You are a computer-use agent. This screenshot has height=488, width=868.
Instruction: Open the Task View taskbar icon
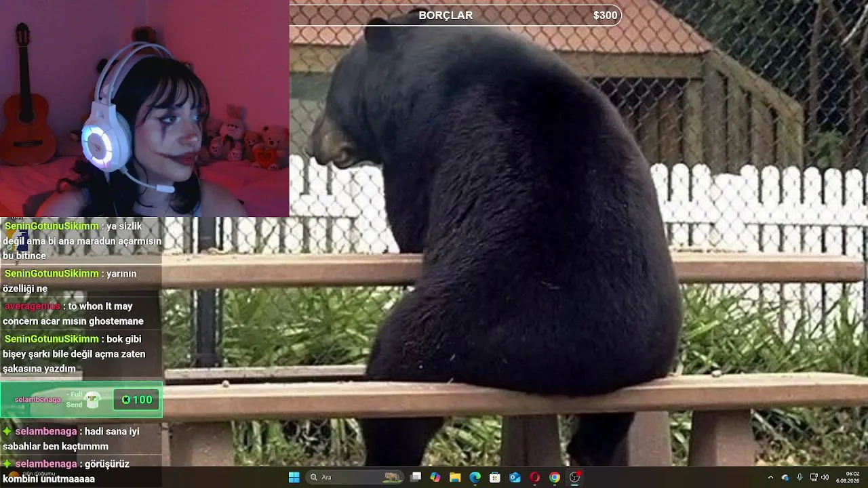(416, 477)
